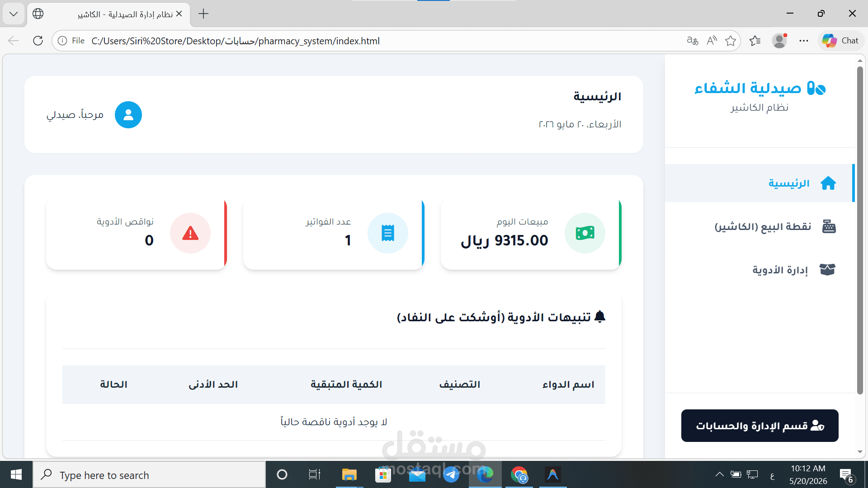Screen dimensions: 868x488
Task: Click the الحد الأدنى column header
Action: click(213, 385)
